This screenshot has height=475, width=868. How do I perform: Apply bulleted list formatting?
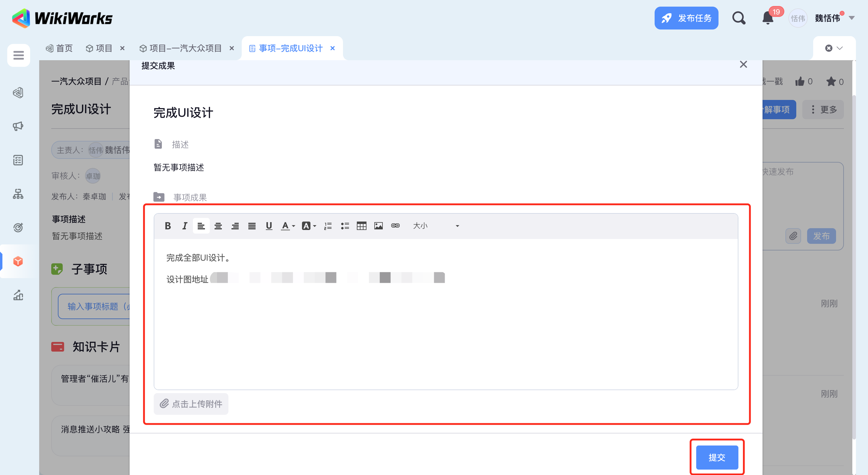(x=344, y=226)
